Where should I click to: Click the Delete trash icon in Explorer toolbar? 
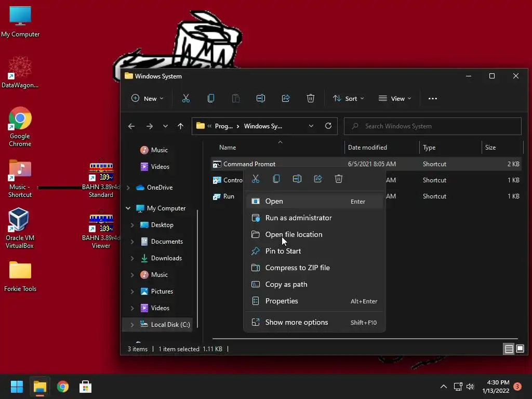click(x=311, y=98)
